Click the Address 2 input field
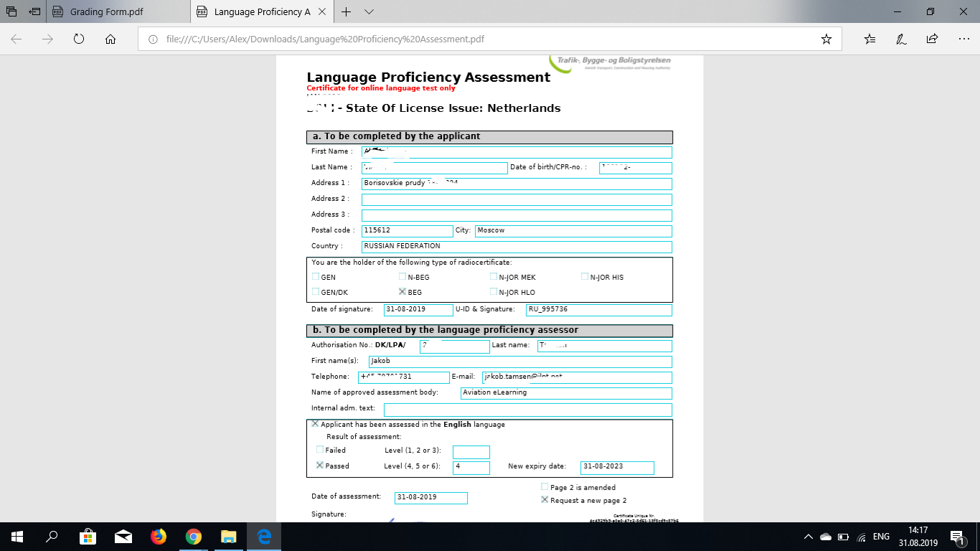The width and height of the screenshot is (980, 551). (x=517, y=199)
